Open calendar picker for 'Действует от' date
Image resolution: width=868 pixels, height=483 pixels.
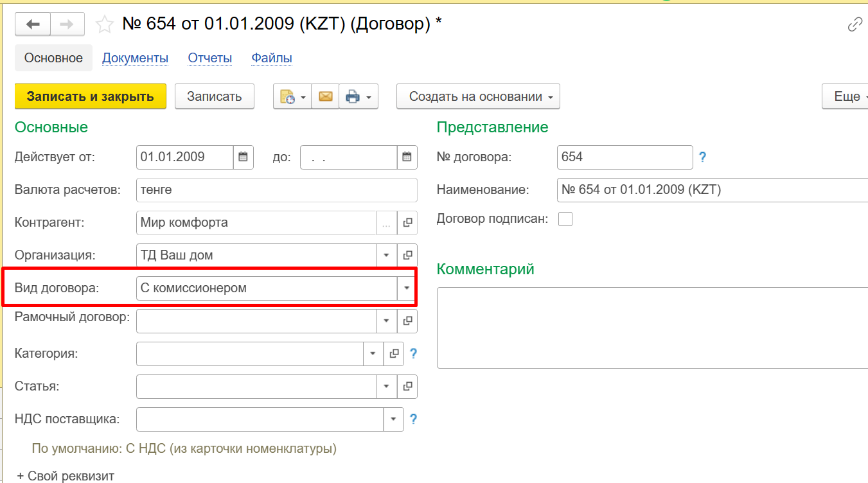[x=243, y=157]
